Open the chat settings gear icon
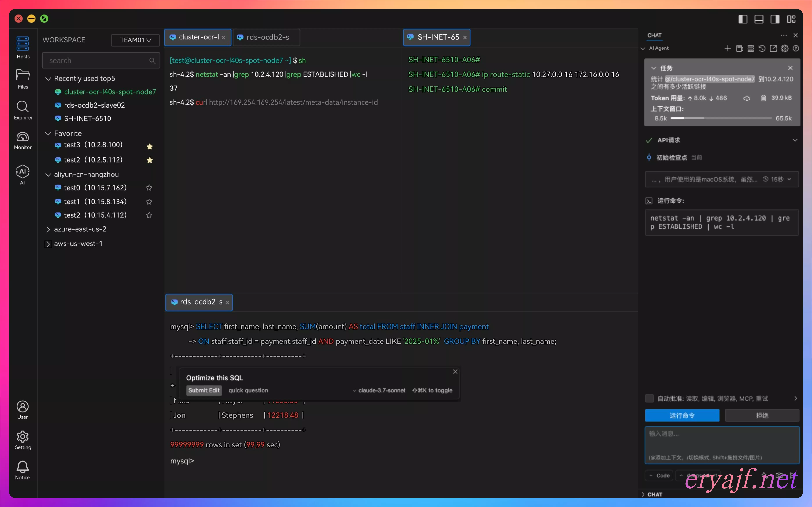The image size is (812, 507). tap(785, 49)
